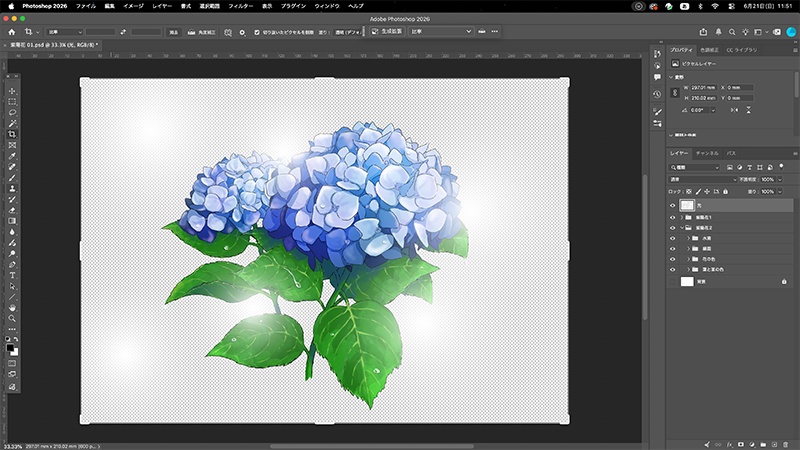Collapse the 変形 section in Properties

[x=671, y=77]
